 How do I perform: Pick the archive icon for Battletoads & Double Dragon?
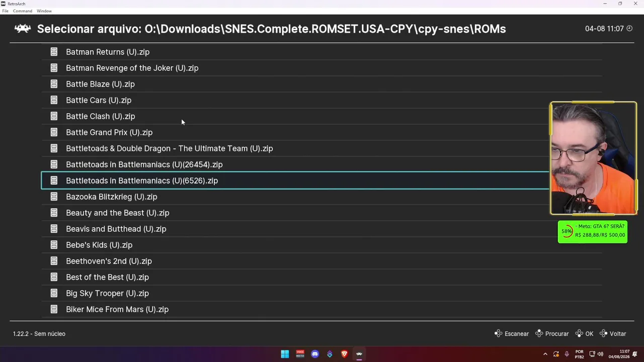[x=54, y=148]
